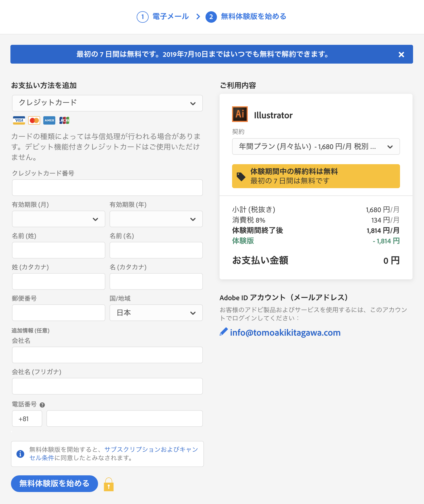
Task: Go to the 電子メール step
Action: 171,16
